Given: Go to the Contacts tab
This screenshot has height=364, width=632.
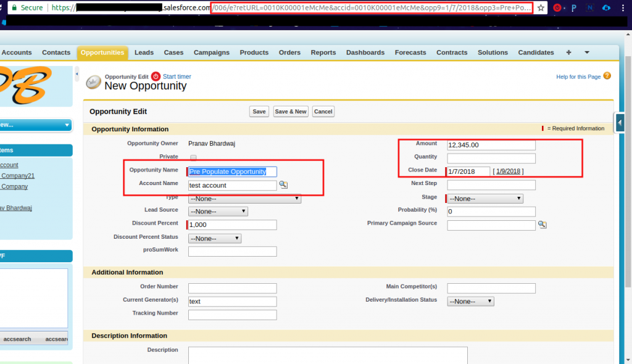Looking at the screenshot, I should (56, 52).
